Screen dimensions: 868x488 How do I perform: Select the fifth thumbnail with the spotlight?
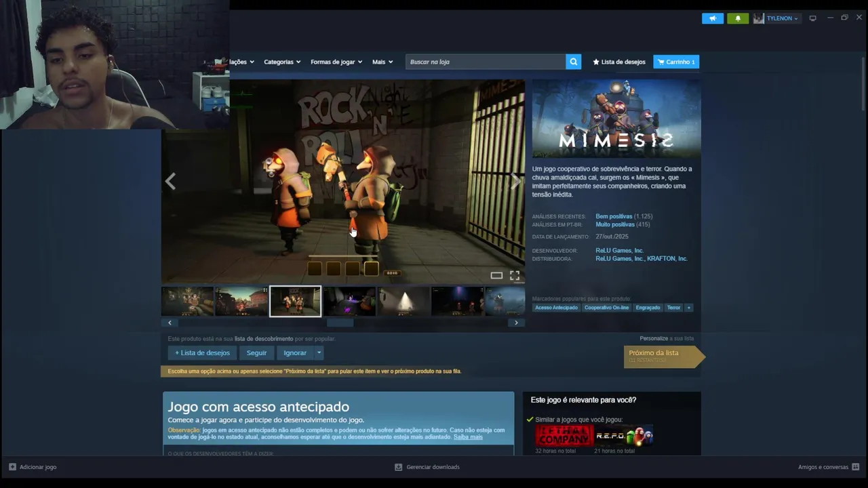pos(403,302)
